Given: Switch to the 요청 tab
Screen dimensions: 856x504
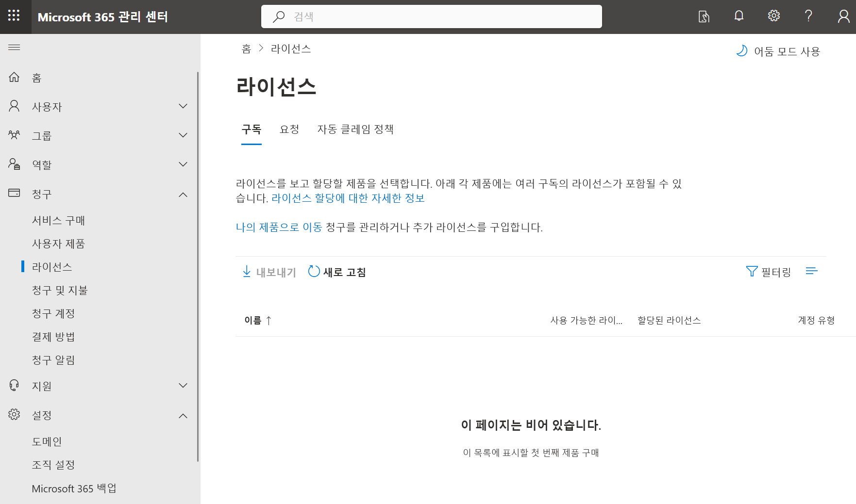Looking at the screenshot, I should tap(289, 129).
